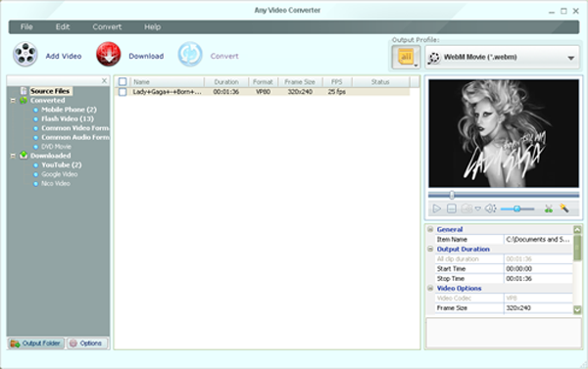Open the Convert menu
Image resolution: width=588 pixels, height=369 pixels.
(107, 27)
